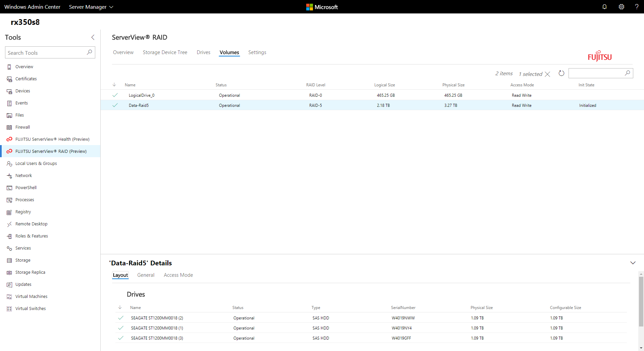
Task: Click the Certificates icon
Action: click(x=9, y=79)
